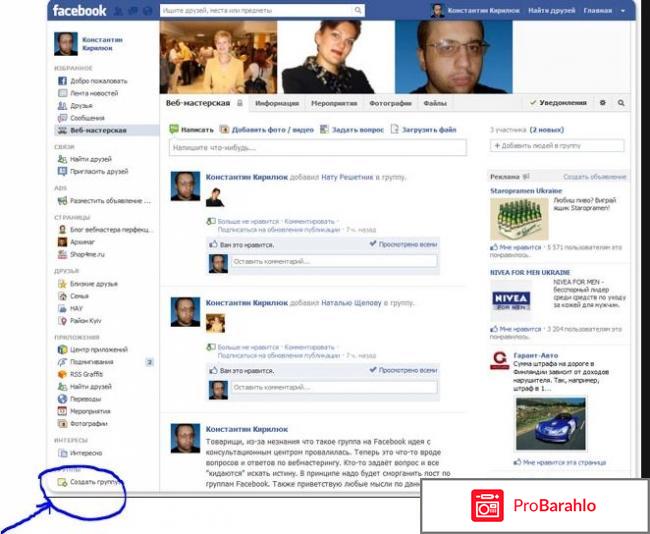Open Центр приложений app center
Image resolution: width=650 pixels, height=534 pixels.
100,349
